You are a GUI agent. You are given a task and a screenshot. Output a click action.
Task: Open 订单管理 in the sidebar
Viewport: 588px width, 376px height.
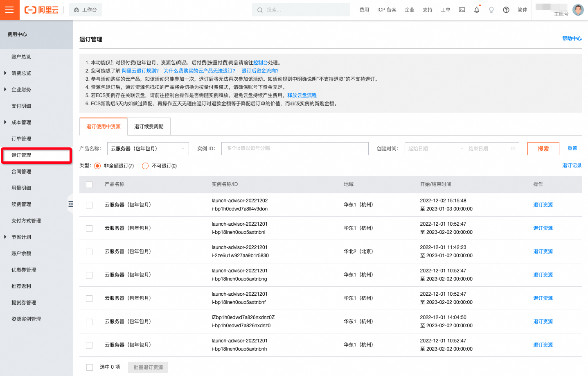tap(21, 139)
